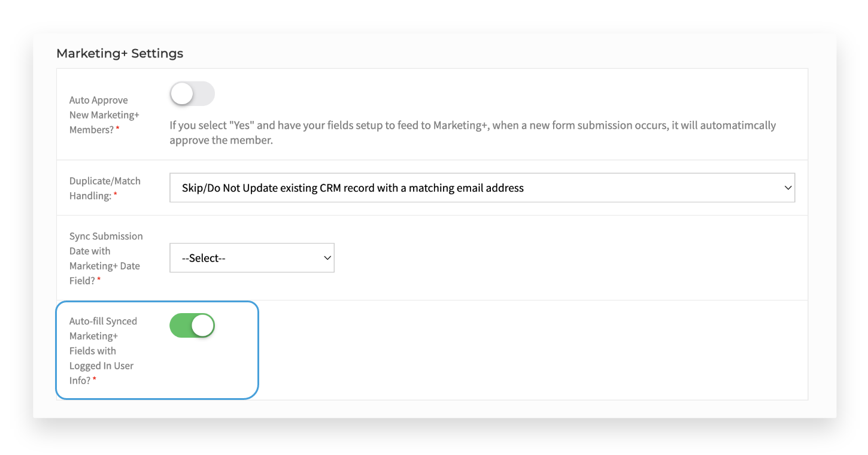Open the Duplicate/Match Handling dropdown
This screenshot has width=868, height=455.
pos(482,187)
